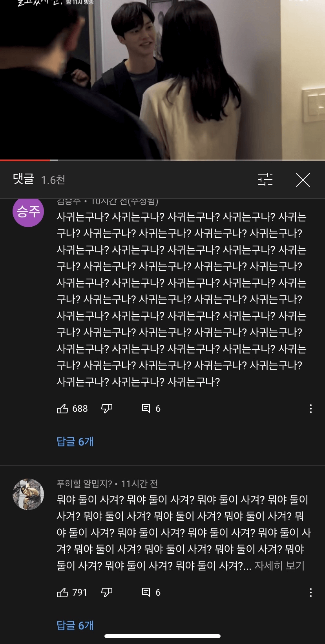
Task: Expand 답글 6개 under the first comment
Action: 75,442
